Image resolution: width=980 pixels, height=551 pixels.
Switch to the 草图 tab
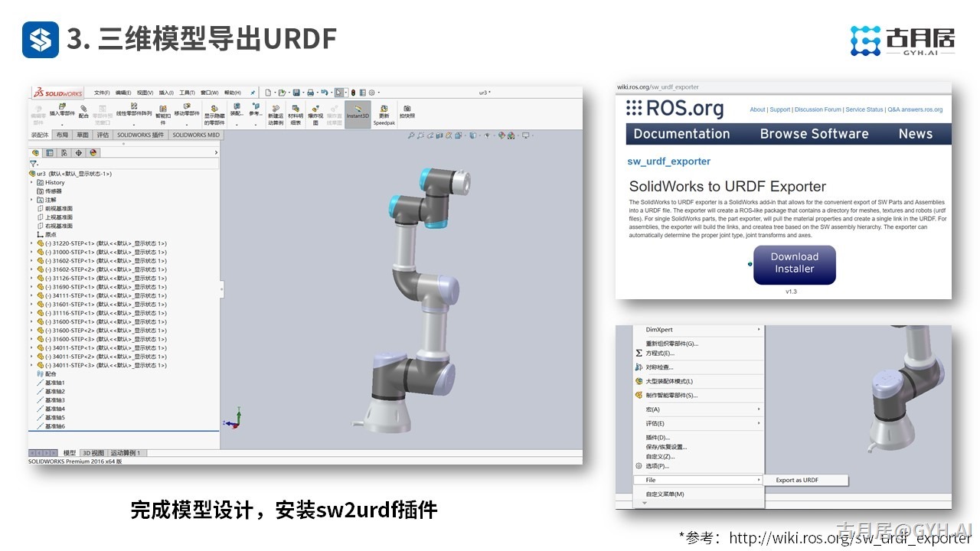(83, 135)
